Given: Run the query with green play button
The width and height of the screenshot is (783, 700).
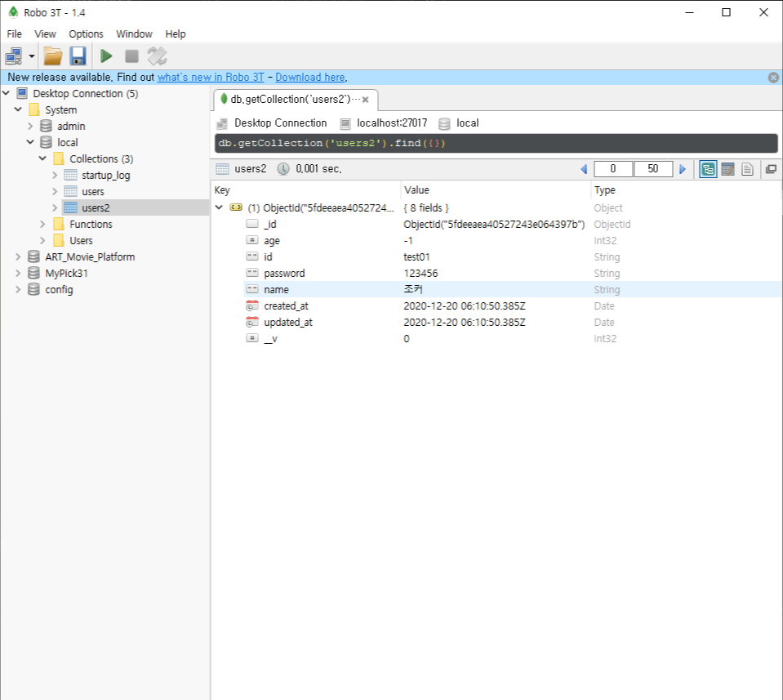Looking at the screenshot, I should coord(106,56).
